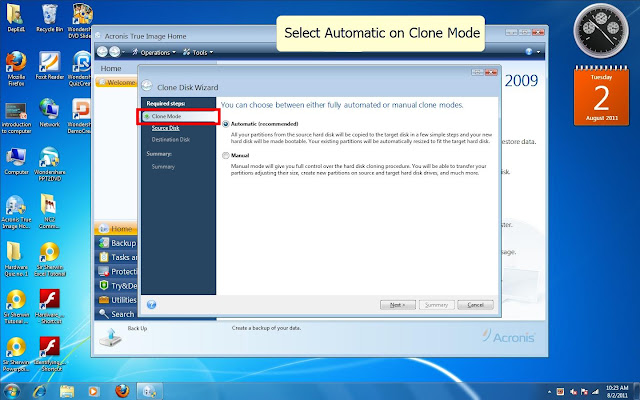Click the taskbar clock showing 10:29 AM
The image size is (640, 400).
(617, 392)
